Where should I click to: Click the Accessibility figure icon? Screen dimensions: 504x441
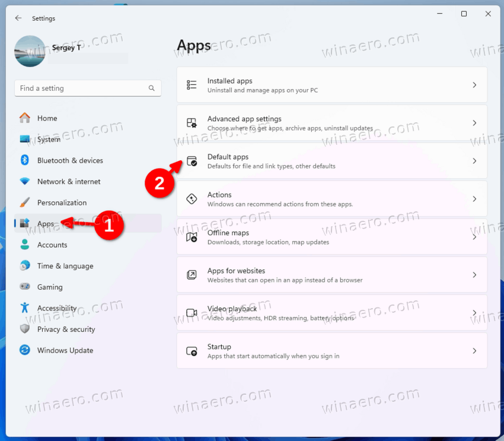(x=25, y=308)
